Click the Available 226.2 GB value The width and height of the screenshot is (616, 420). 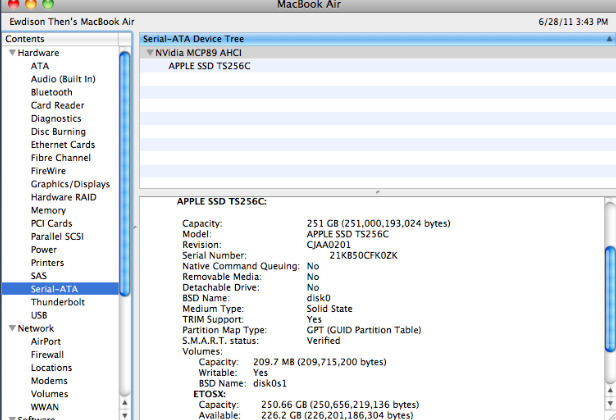coord(337,415)
